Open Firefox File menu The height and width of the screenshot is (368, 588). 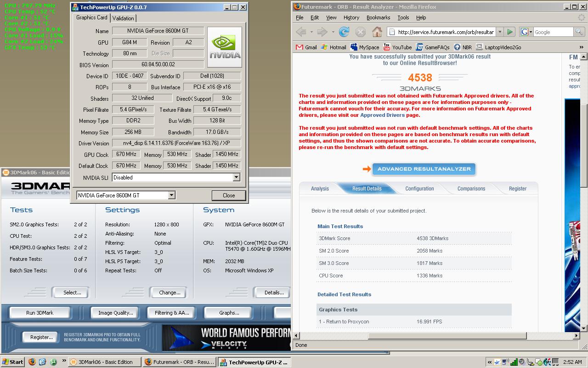point(300,17)
